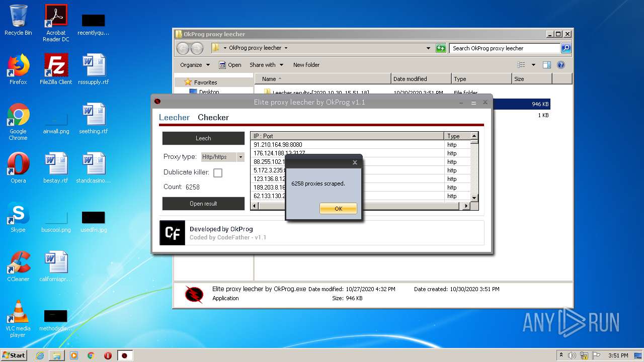This screenshot has height=362, width=644.
Task: Click the IP : Port column header
Action: point(347,136)
